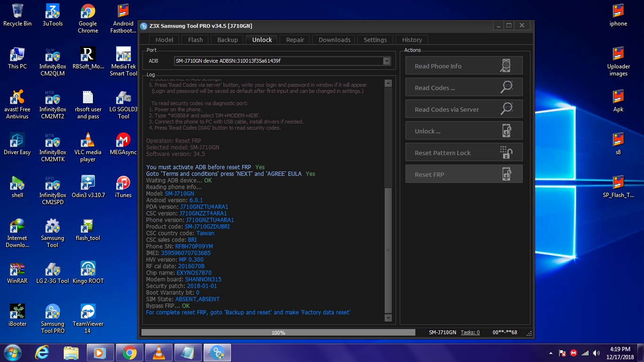
Task: Switch to the Repair tab
Action: (295, 40)
